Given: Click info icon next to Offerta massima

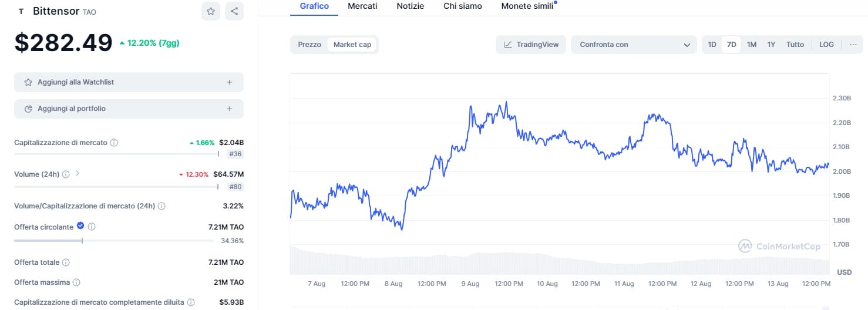Looking at the screenshot, I should [x=76, y=282].
